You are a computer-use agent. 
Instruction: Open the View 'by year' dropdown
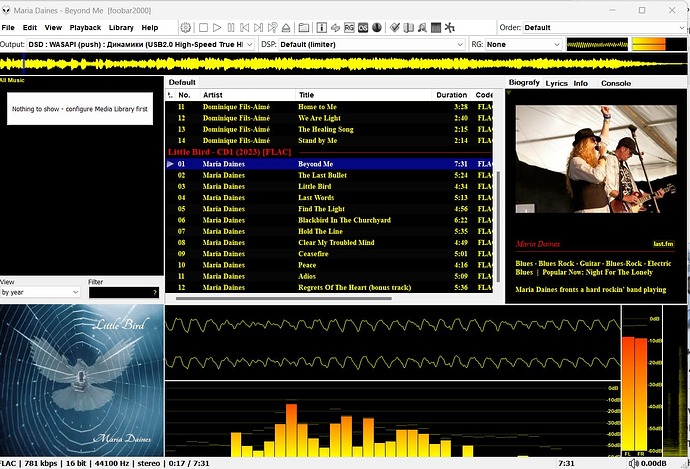pyautogui.click(x=40, y=292)
